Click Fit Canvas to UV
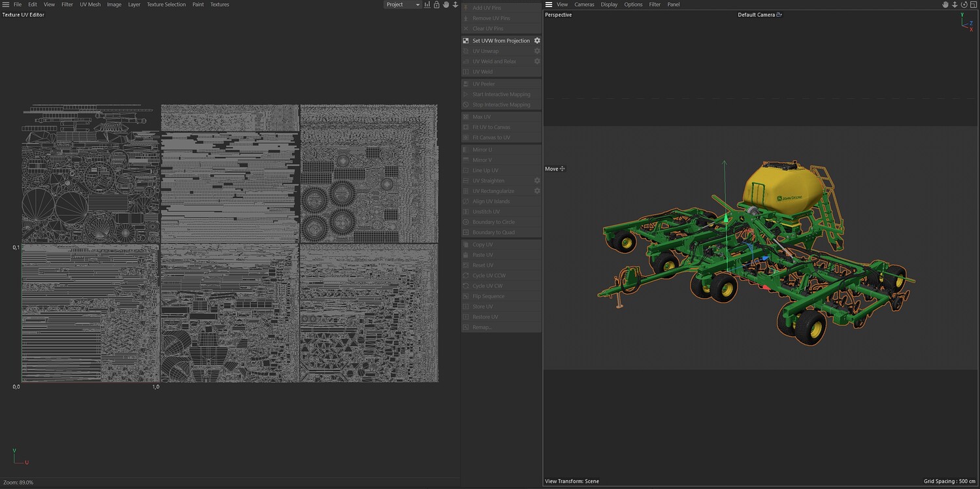The width and height of the screenshot is (980, 489). tap(501, 137)
